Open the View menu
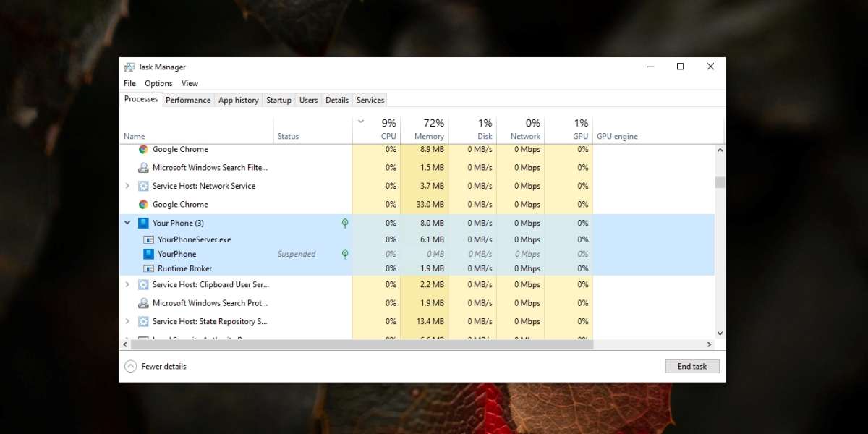The image size is (868, 434). (x=190, y=83)
